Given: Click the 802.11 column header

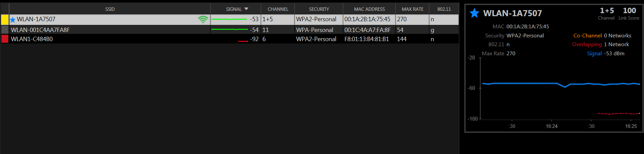Looking at the screenshot, I should click(444, 9).
